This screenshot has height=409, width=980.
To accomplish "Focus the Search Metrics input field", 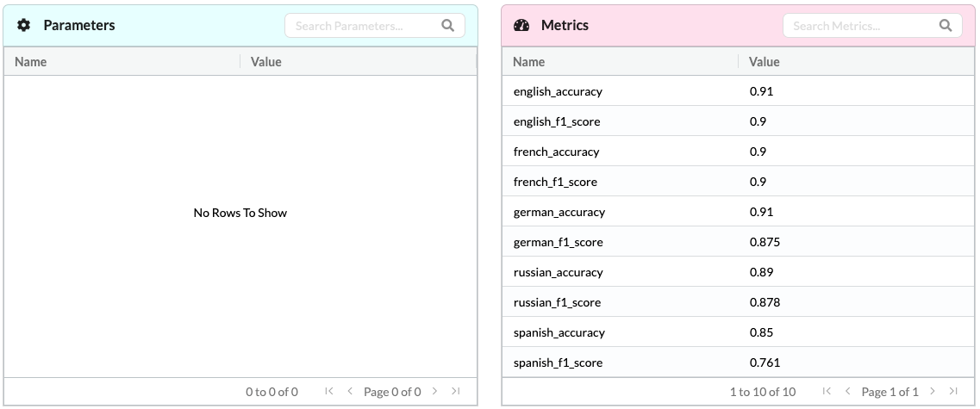I will coord(859,26).
